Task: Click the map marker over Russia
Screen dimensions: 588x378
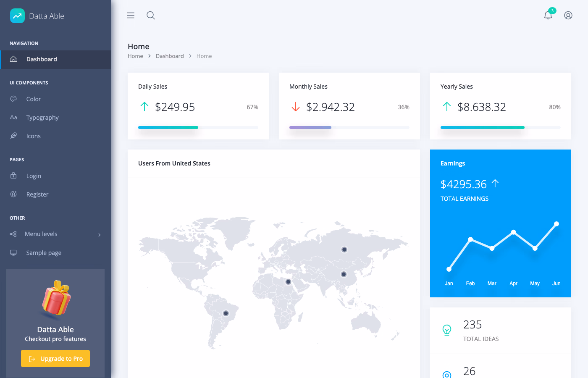Action: click(344, 249)
